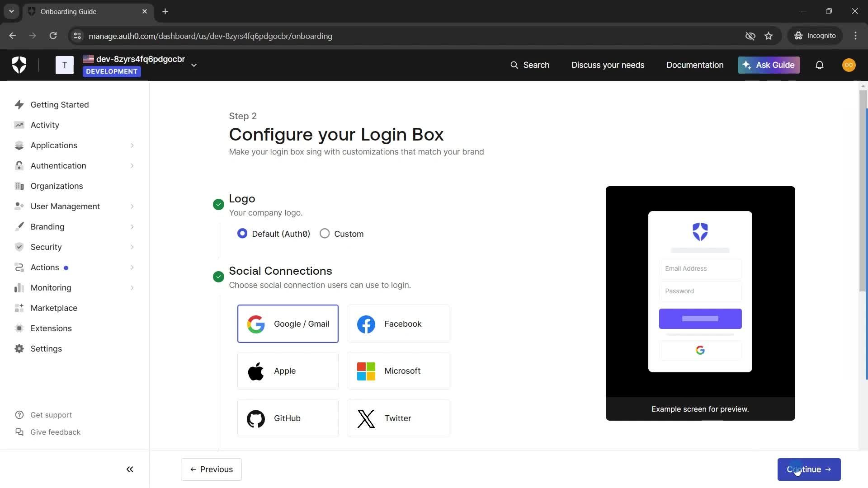Image resolution: width=868 pixels, height=488 pixels.
Task: Click the Social Connections green checkmark
Action: pos(218,277)
